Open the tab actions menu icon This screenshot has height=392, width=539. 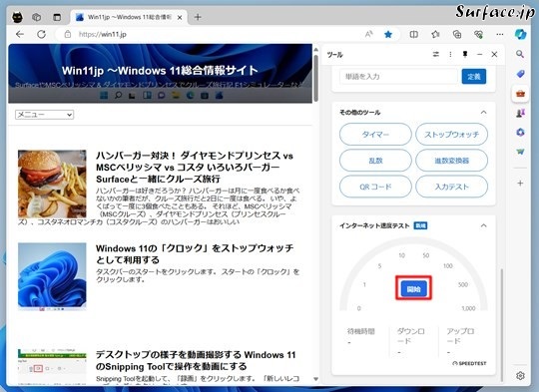pyautogui.click(x=57, y=17)
